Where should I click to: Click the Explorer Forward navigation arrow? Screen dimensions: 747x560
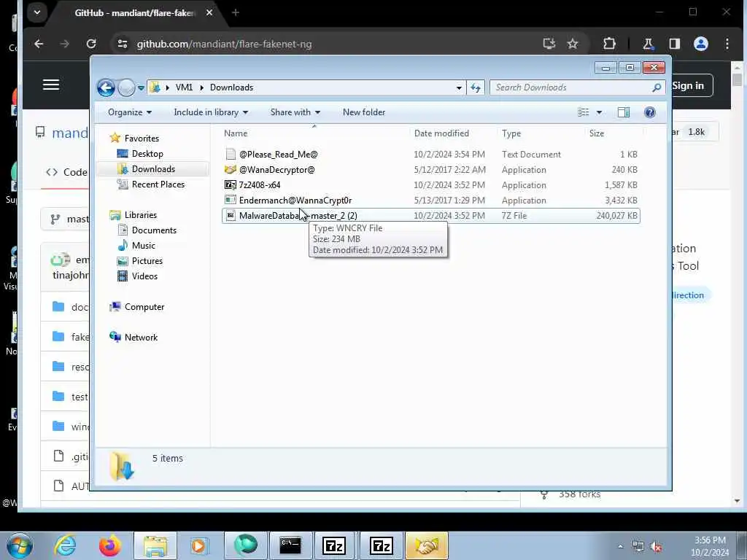coord(126,87)
